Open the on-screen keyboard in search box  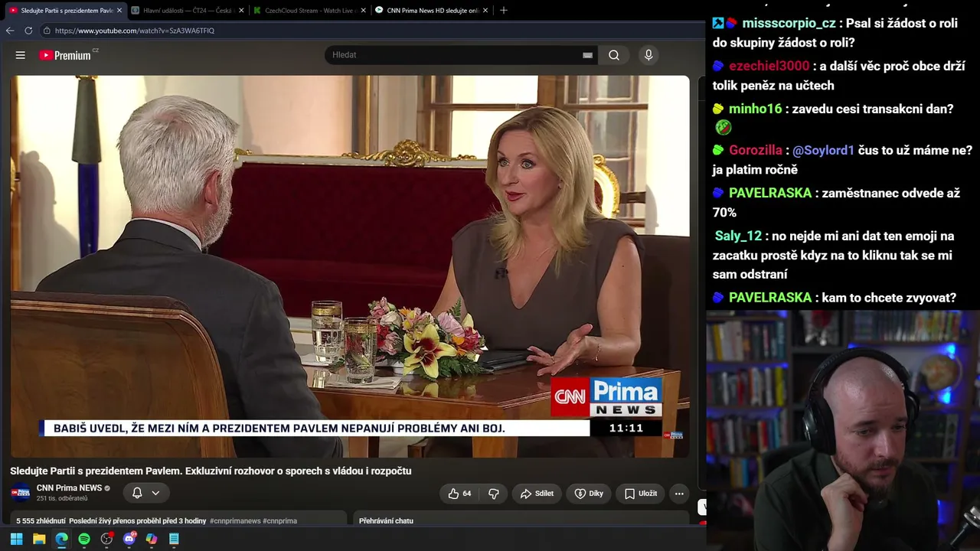(x=587, y=55)
